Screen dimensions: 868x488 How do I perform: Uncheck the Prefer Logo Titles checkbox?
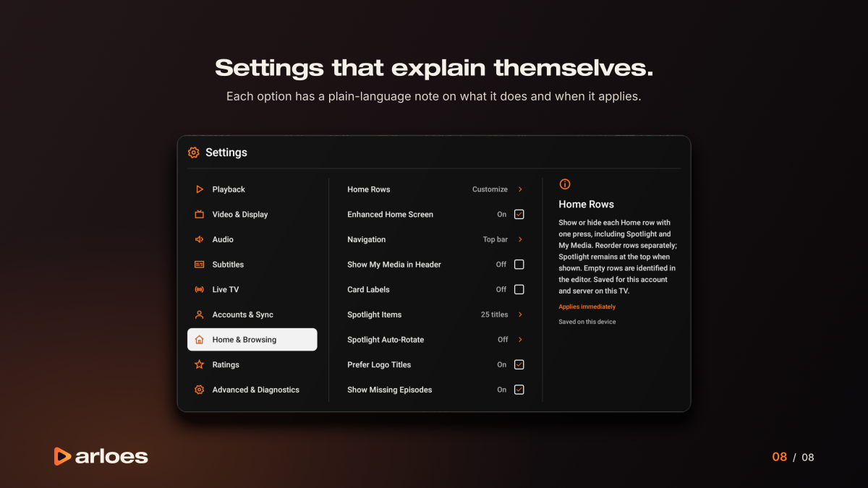[x=519, y=364]
